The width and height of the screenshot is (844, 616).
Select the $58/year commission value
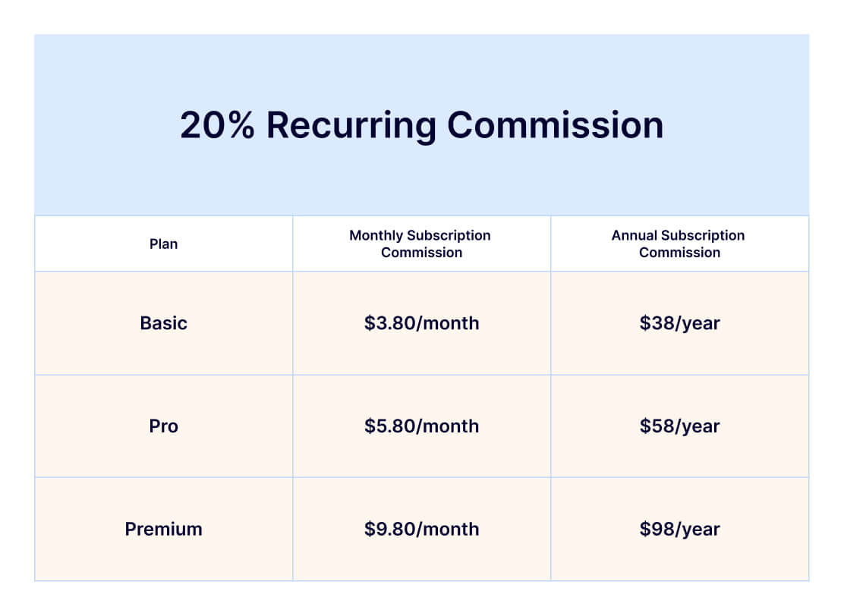[679, 426]
